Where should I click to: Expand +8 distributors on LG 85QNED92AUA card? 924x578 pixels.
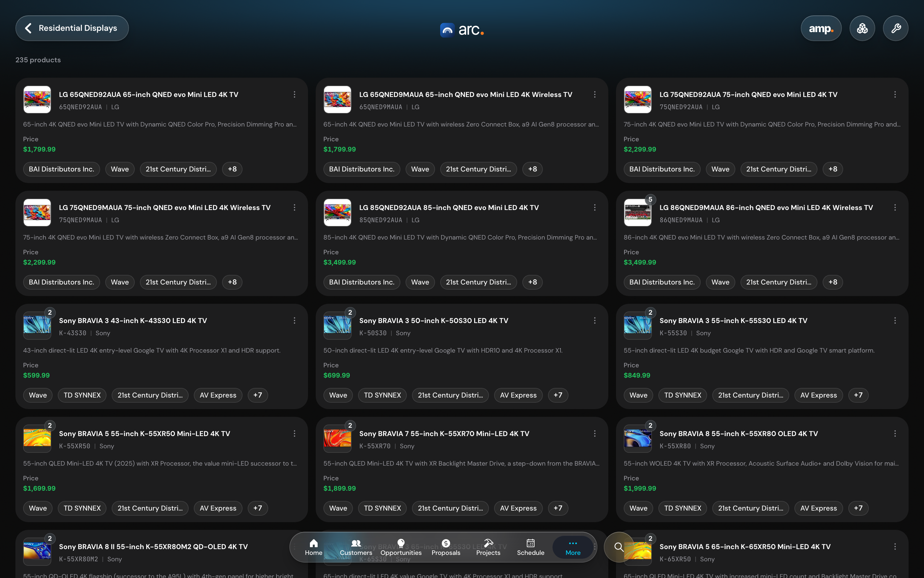tap(533, 282)
